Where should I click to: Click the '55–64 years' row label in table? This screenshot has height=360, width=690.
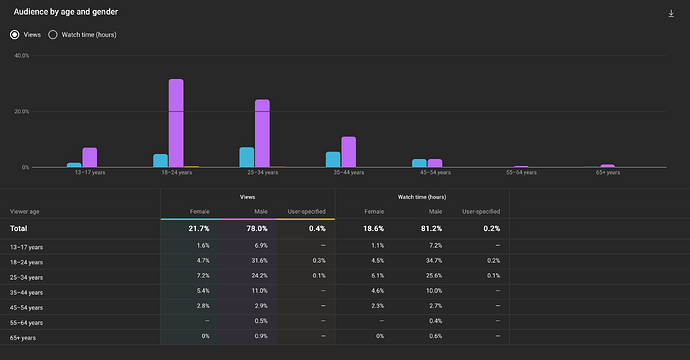(26, 323)
